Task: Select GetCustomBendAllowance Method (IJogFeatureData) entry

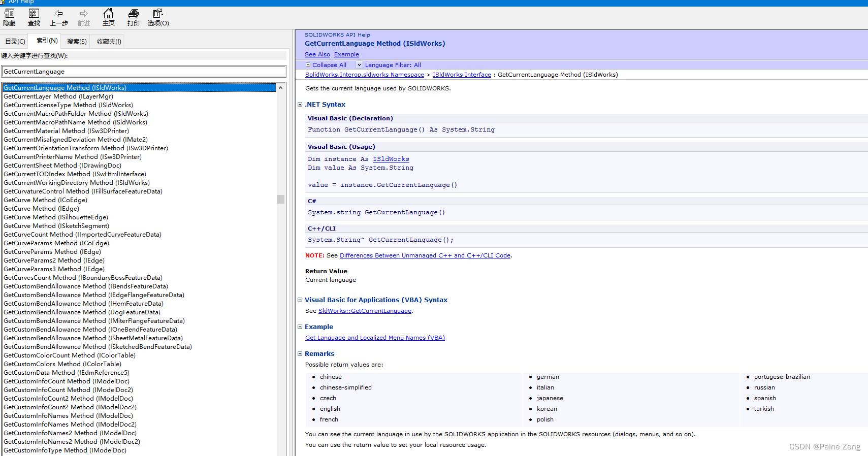Action: [82, 312]
